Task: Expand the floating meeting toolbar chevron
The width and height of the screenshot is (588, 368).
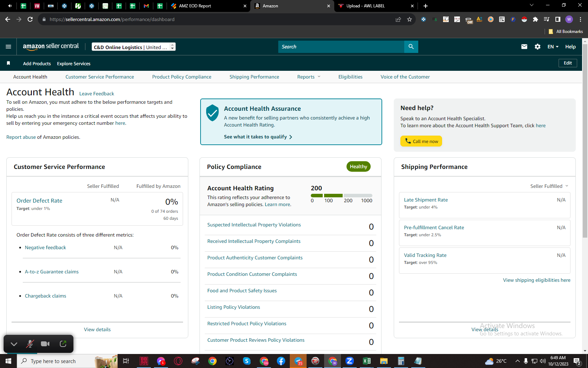Action: tap(14, 344)
